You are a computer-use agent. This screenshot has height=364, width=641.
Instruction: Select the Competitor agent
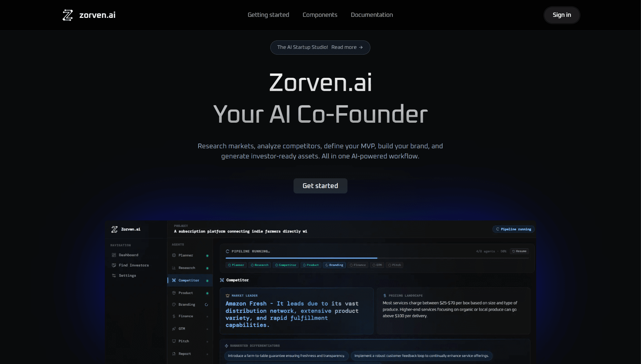190,280
